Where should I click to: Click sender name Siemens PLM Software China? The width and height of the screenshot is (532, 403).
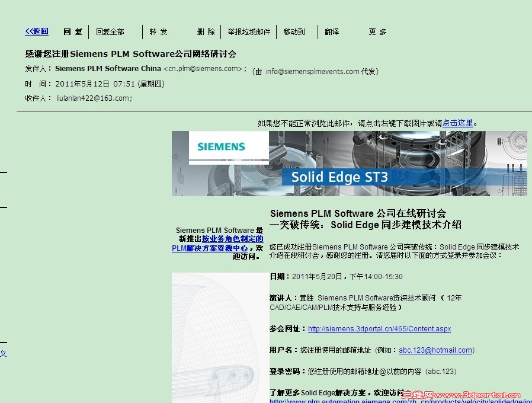click(108, 69)
